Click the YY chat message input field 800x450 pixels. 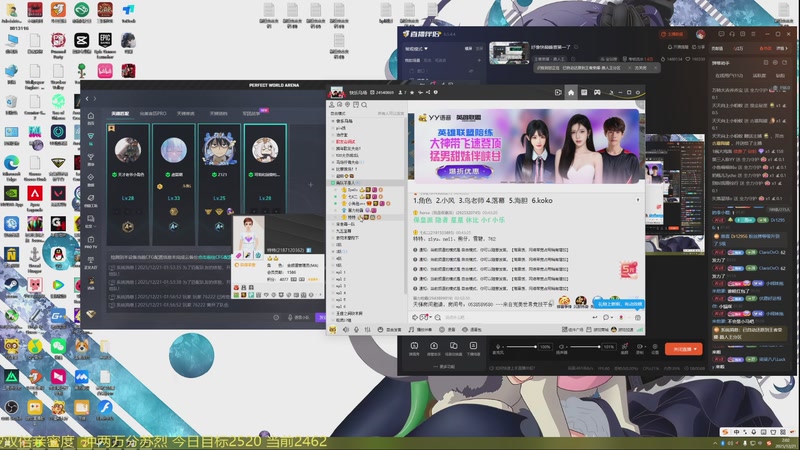(517, 317)
